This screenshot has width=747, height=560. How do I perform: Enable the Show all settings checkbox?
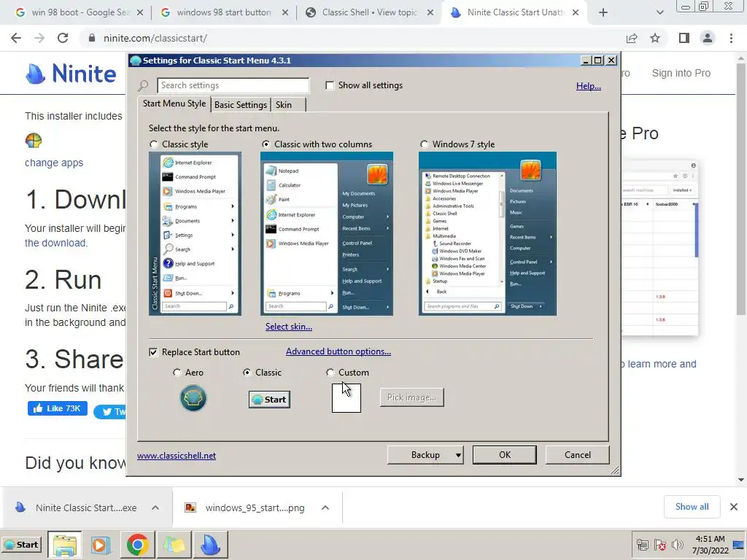point(330,85)
